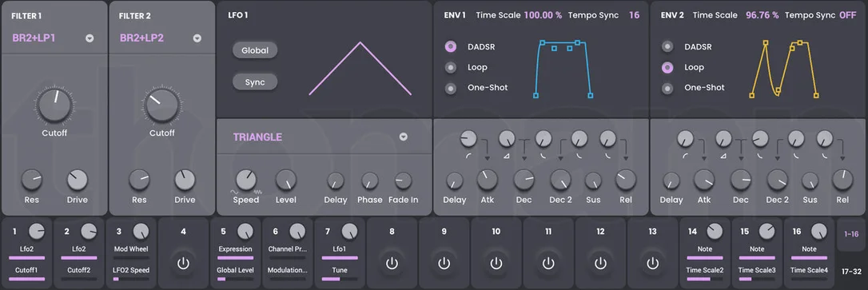The image size is (868, 290).
Task: Switch to modulation slots 17-32 tab
Action: pyautogui.click(x=851, y=271)
